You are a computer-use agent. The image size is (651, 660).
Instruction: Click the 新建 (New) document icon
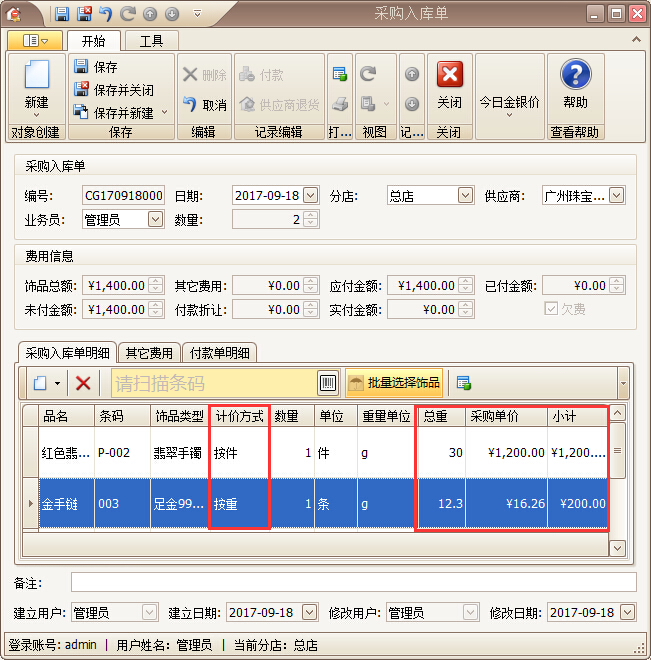click(x=36, y=76)
